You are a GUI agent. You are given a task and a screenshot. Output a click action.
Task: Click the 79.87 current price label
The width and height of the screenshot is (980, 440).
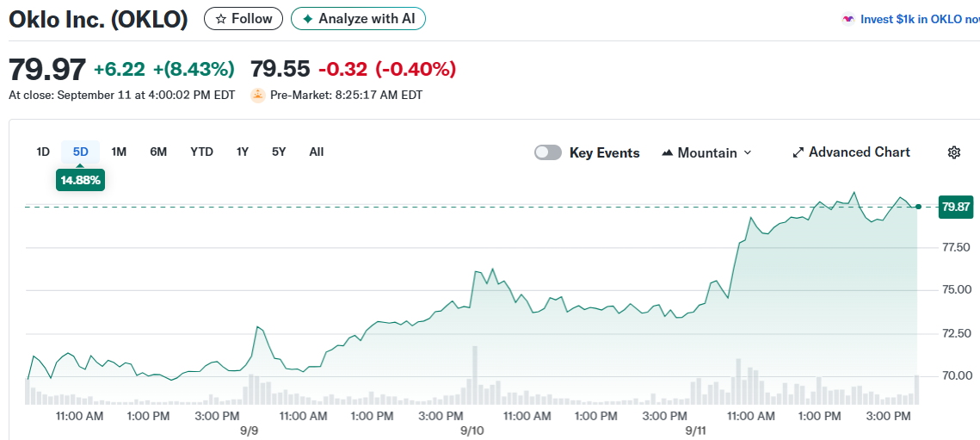pyautogui.click(x=956, y=207)
